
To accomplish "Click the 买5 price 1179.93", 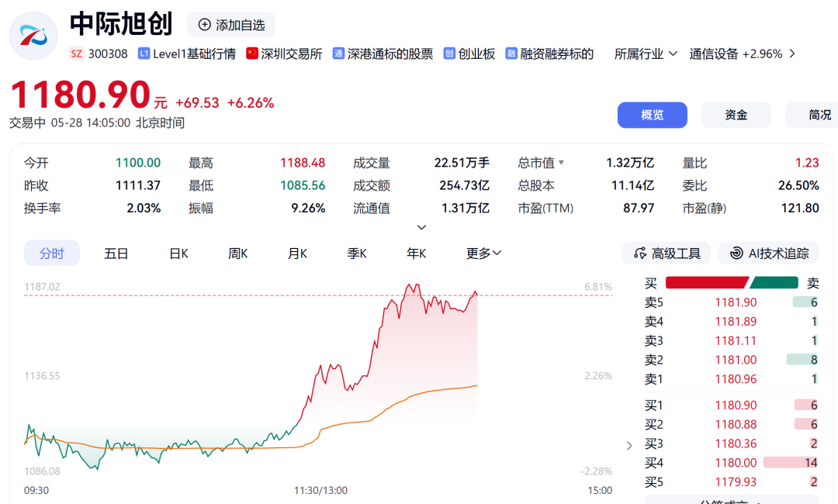I will pyautogui.click(x=736, y=482).
